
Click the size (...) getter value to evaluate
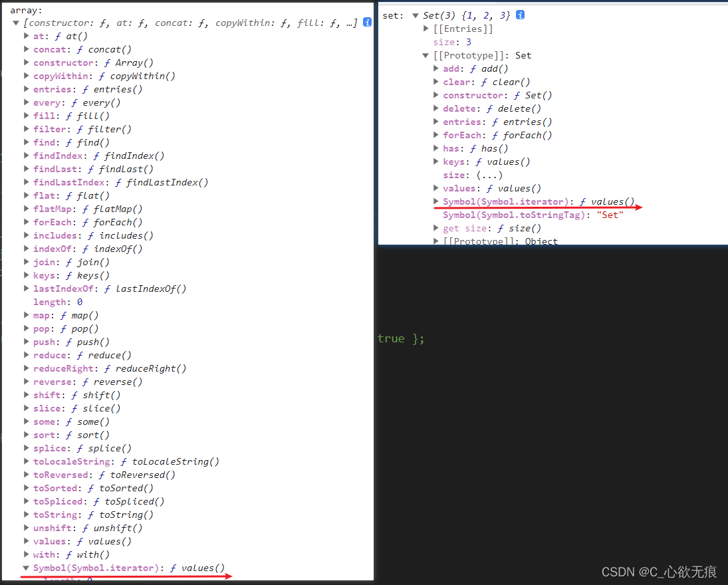tap(489, 175)
